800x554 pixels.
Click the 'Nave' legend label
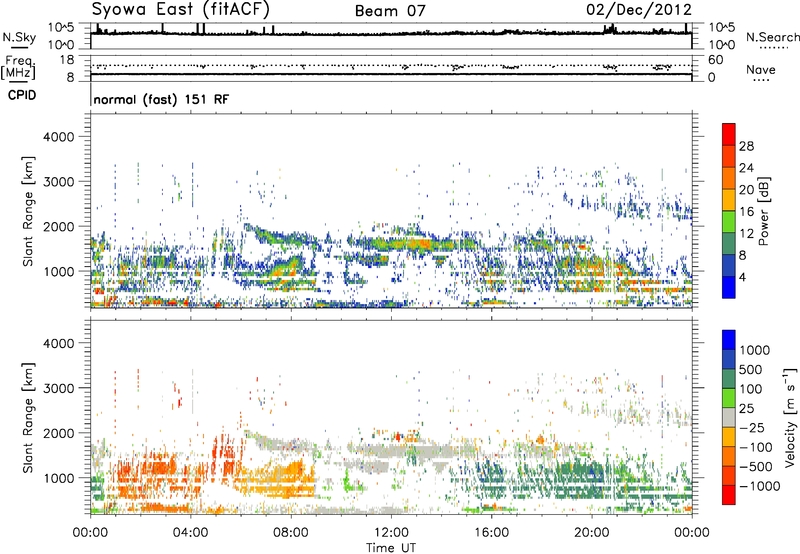point(761,70)
